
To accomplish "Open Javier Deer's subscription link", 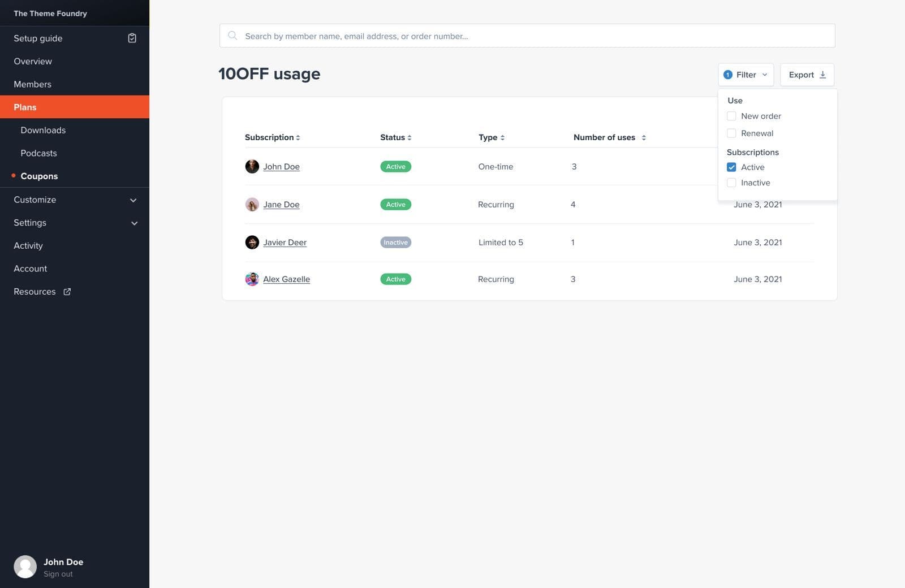I will 285,243.
